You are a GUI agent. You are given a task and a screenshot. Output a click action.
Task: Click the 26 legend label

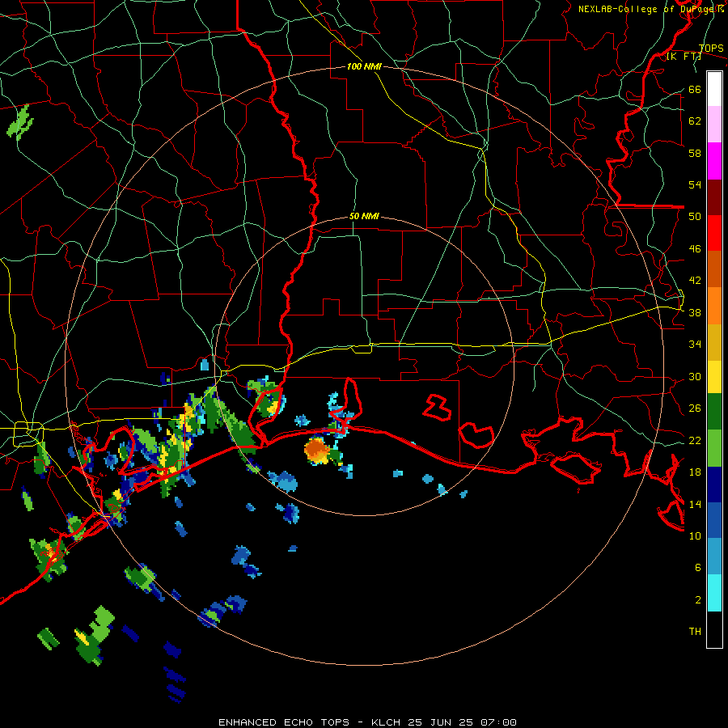[695, 408]
